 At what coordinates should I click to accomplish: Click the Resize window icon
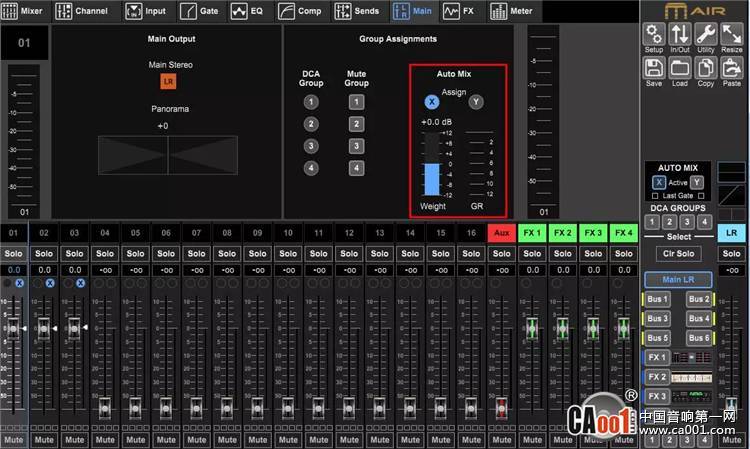[732, 37]
